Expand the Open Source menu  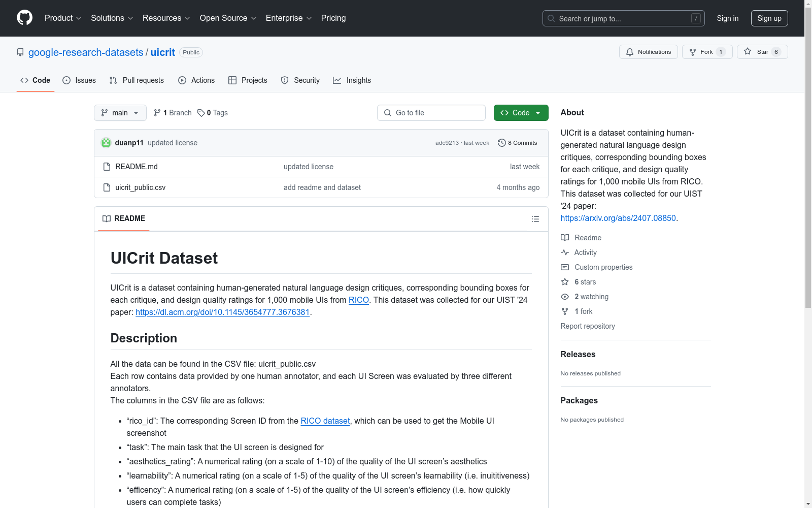click(x=228, y=18)
